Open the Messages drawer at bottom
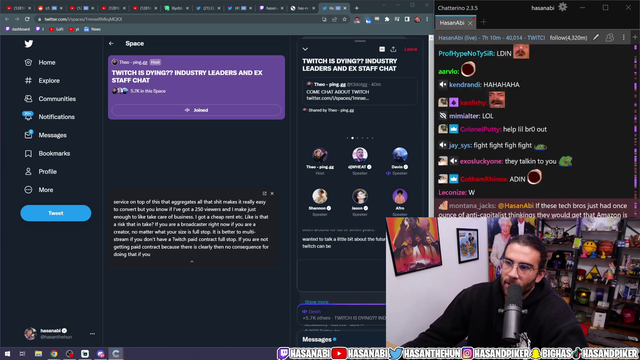Screen dimensions: 640x360 (317, 340)
